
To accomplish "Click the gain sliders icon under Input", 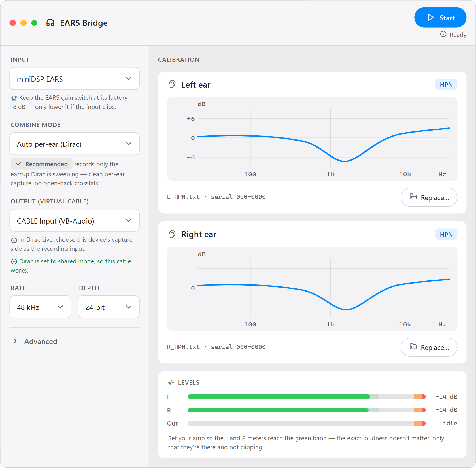I will tap(14, 98).
